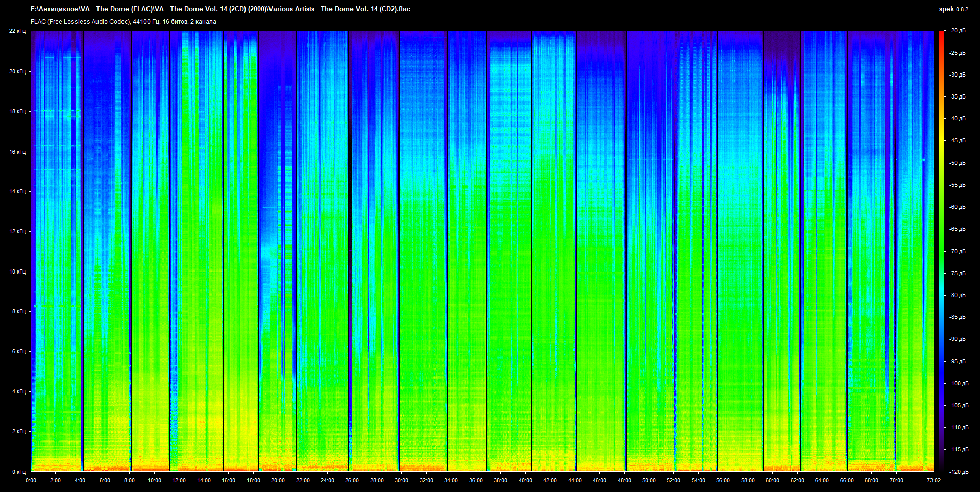Select the -60 дБ scale label
Image resolution: width=980 pixels, height=492 pixels.
958,207
